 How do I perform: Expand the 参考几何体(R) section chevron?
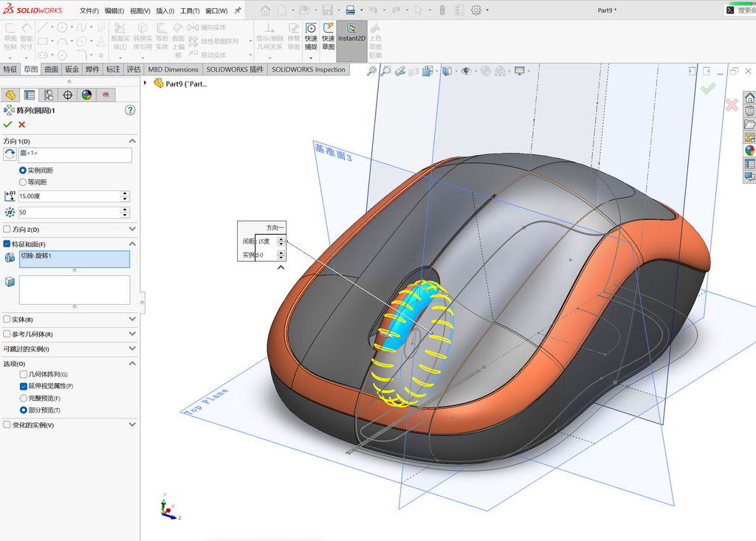click(132, 334)
